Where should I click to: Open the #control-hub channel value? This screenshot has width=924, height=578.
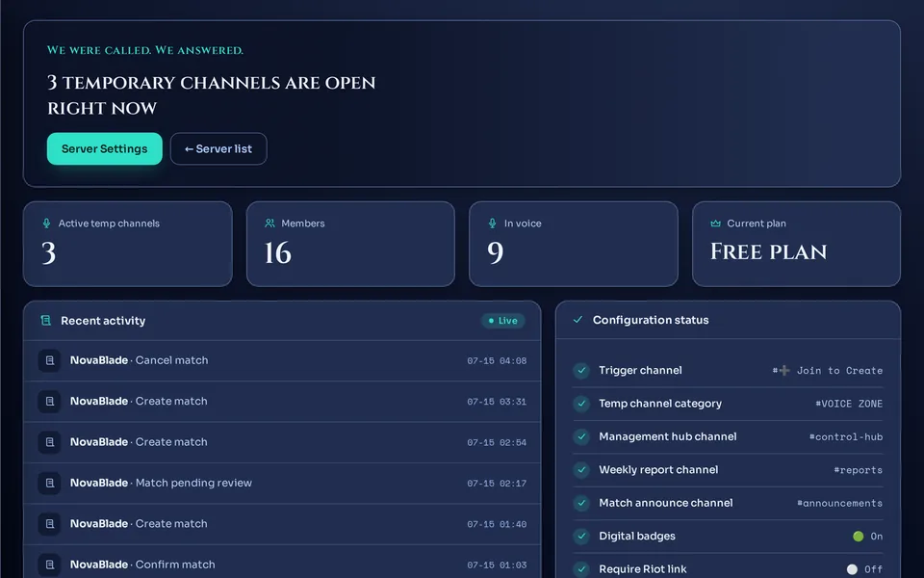pyautogui.click(x=846, y=437)
